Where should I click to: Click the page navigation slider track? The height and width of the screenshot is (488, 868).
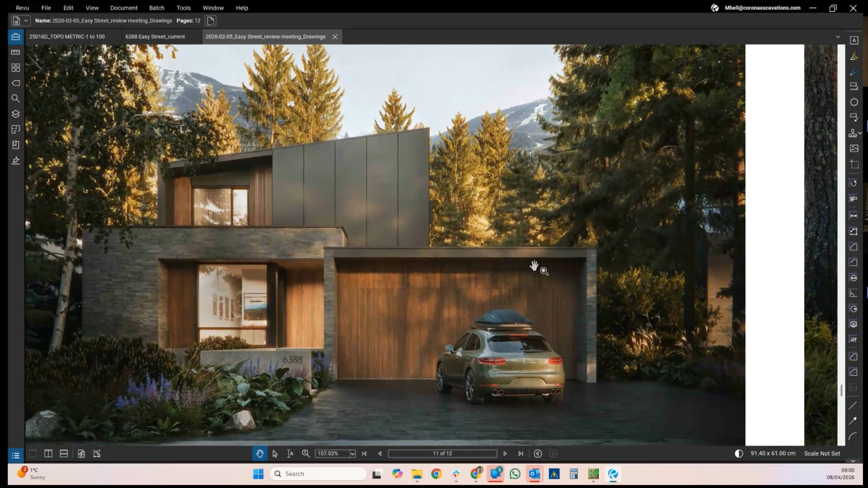point(442,454)
